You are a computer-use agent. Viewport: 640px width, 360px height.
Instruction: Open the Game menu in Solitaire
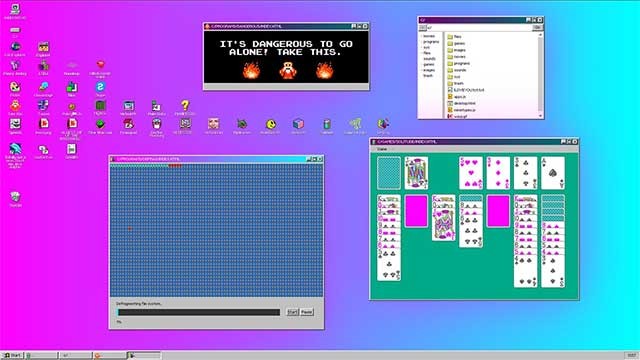coord(382,149)
